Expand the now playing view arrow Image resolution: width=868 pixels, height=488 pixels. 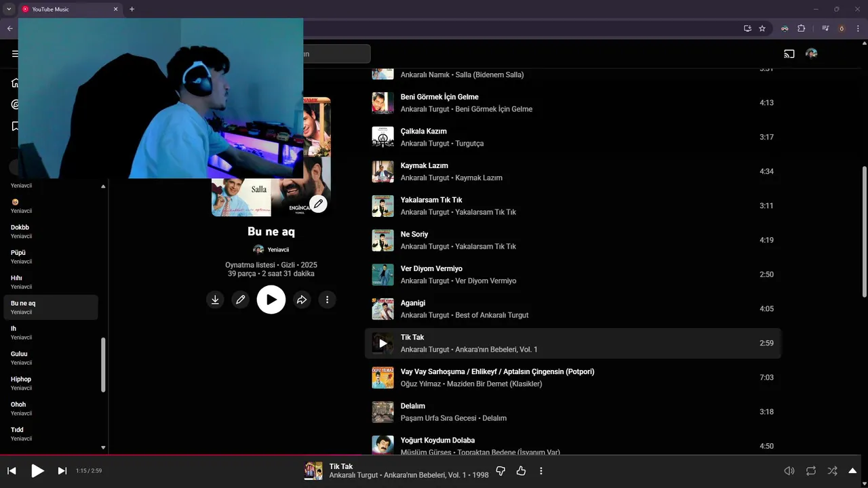point(853,470)
